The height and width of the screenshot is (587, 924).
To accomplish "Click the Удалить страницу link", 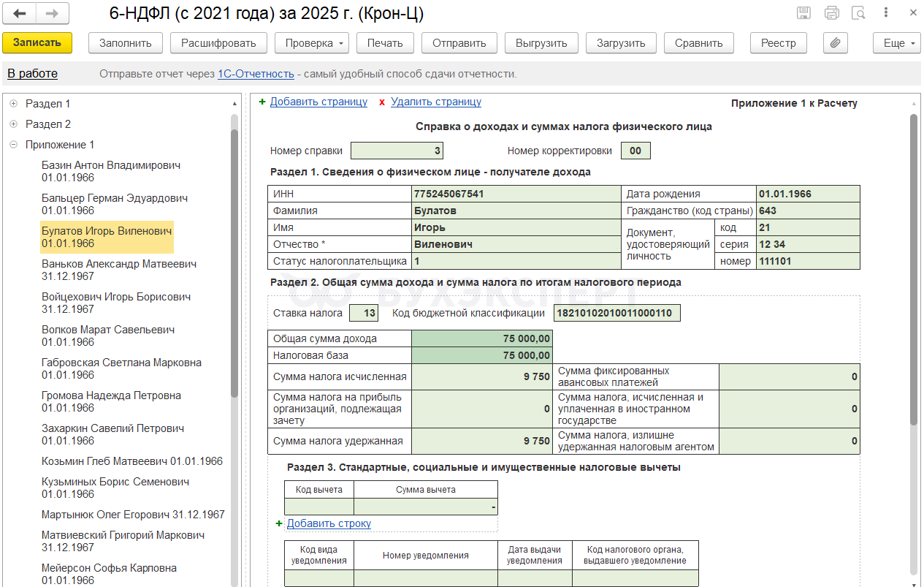I will 435,102.
